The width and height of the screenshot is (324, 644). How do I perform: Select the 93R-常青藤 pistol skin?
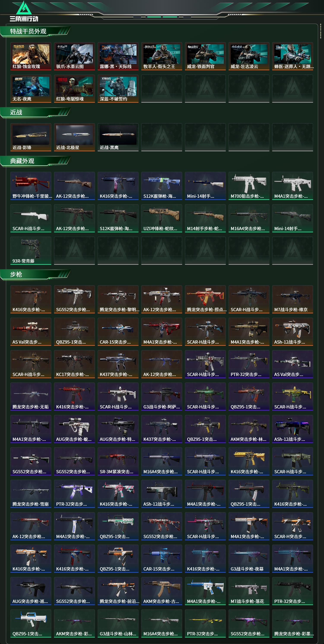31,250
